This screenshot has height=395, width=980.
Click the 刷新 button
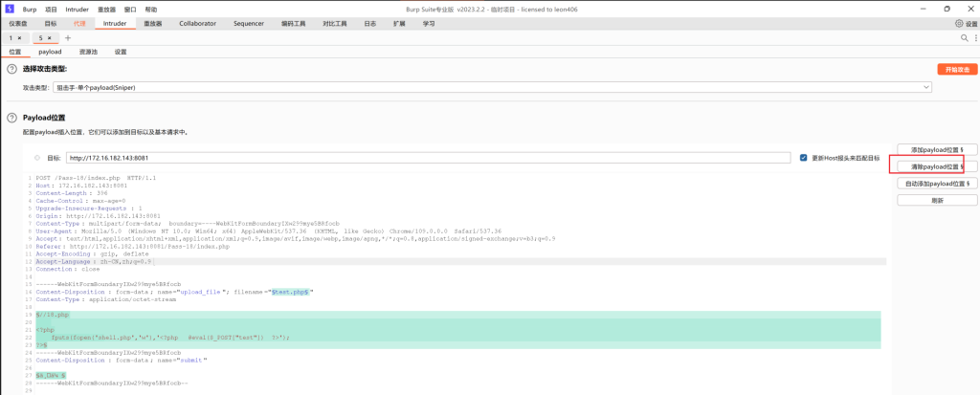937,201
